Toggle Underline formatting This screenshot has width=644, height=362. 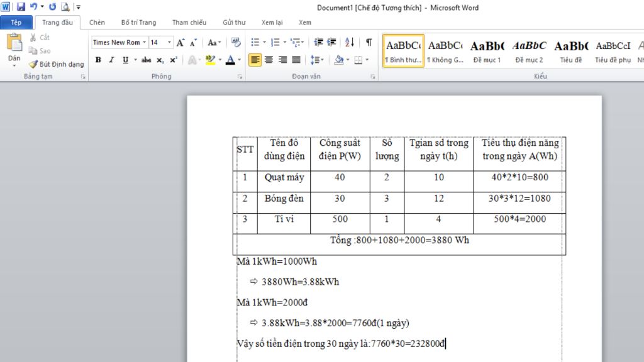click(x=125, y=60)
